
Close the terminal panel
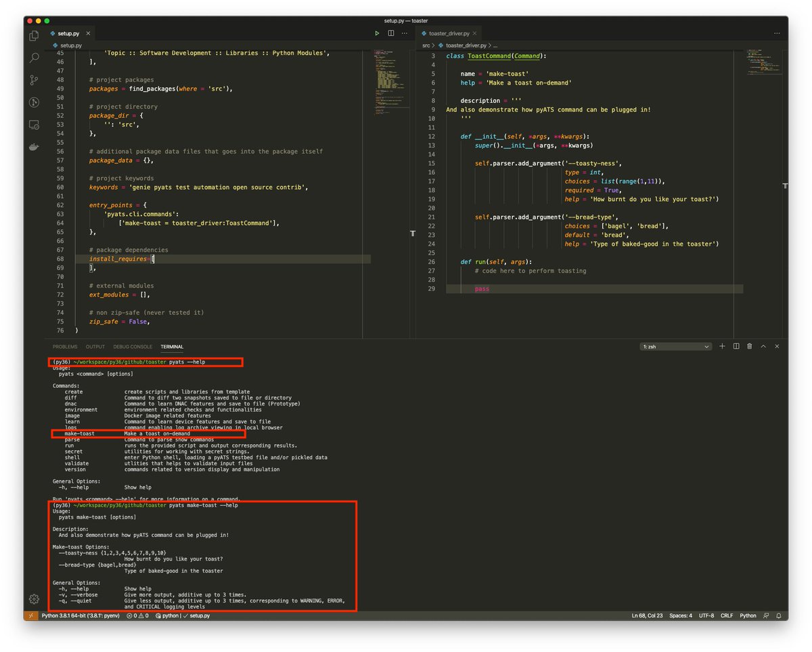pos(777,346)
